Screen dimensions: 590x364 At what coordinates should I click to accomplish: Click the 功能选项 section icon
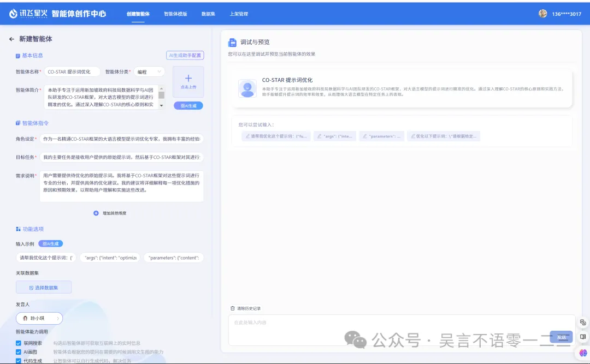tap(18, 229)
